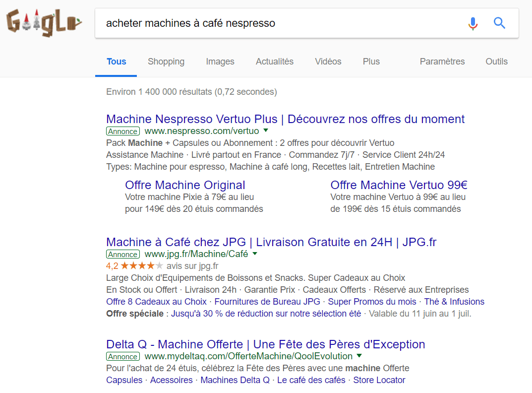This screenshot has height=393, width=532.
Task: Expand the mydeltaq.com URL dropdown arrow
Action: pos(359,356)
